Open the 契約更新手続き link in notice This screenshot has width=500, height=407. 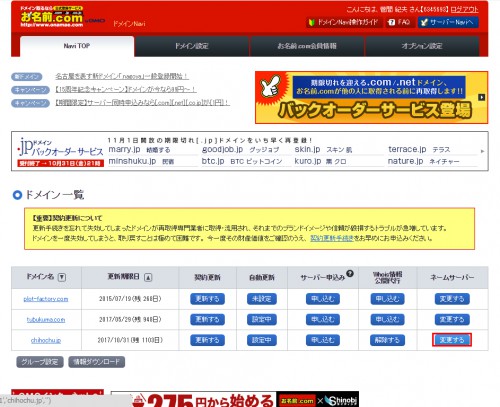click(332, 238)
